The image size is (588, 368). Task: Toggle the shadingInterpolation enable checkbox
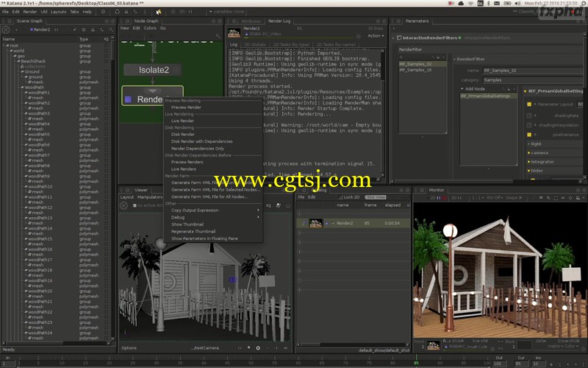[x=529, y=125]
